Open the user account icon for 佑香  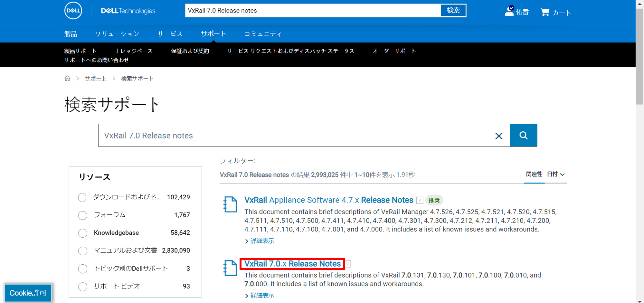pos(509,11)
